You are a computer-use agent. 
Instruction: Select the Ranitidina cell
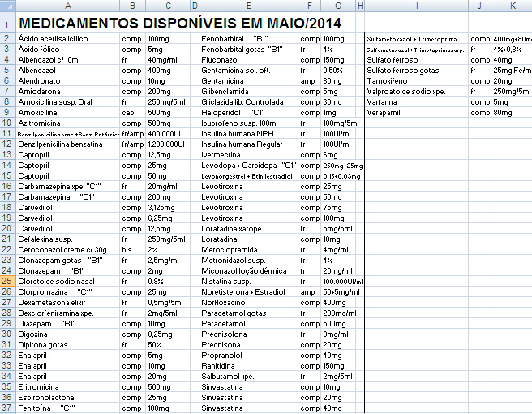pos(219,366)
